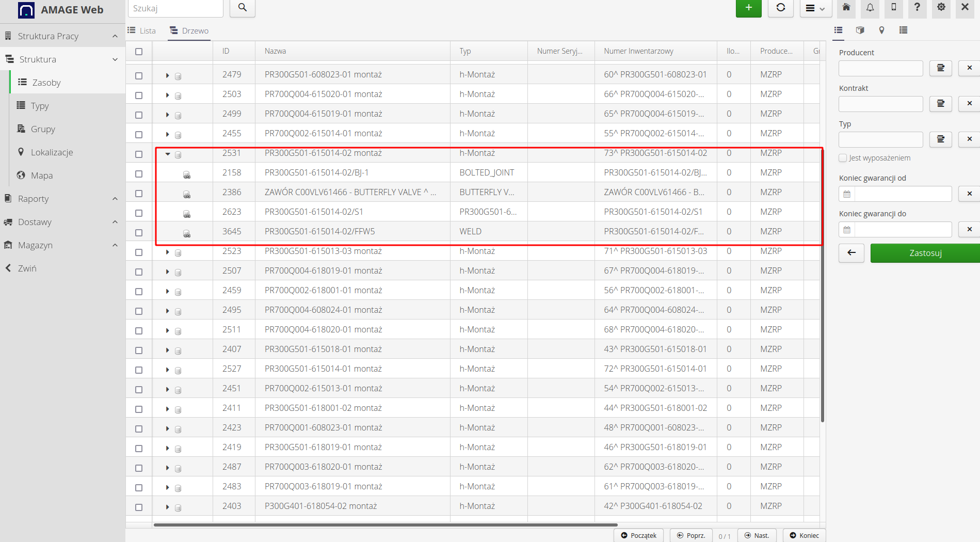This screenshot has height=542, width=980.
Task: Click the green Zastosuj button
Action: (925, 253)
